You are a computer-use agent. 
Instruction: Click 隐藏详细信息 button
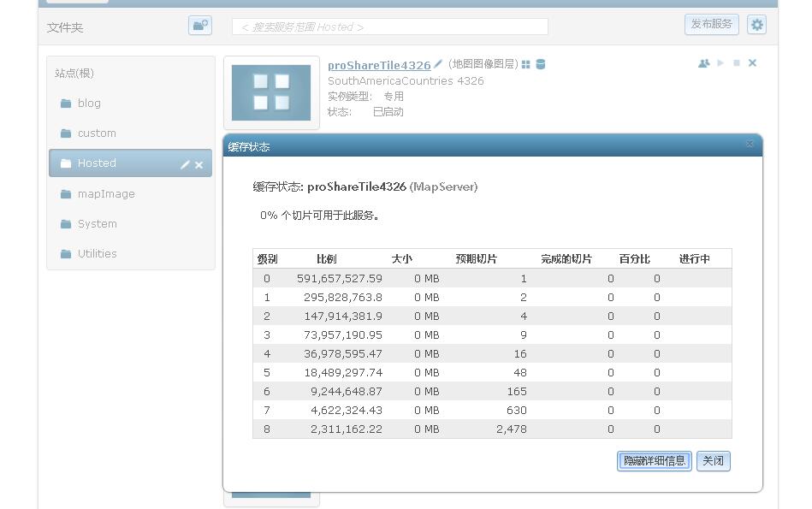tap(655, 461)
